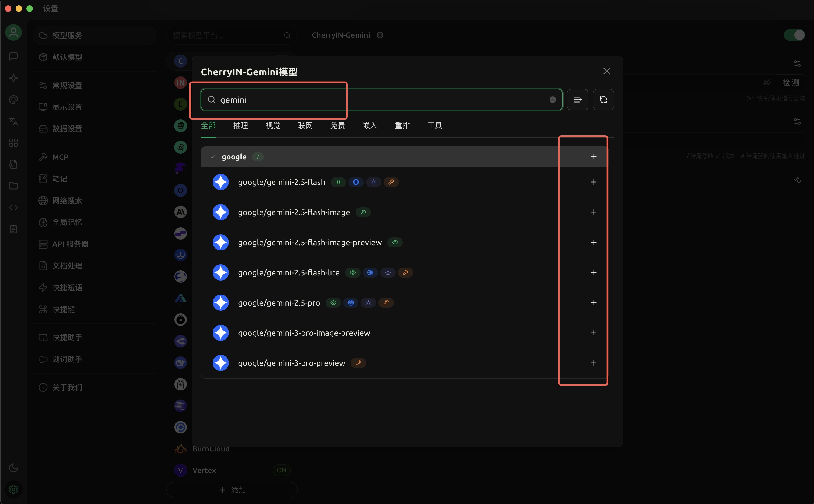Switch to the 推理 tab
Viewport: 814px width, 504px height.
[x=240, y=126]
